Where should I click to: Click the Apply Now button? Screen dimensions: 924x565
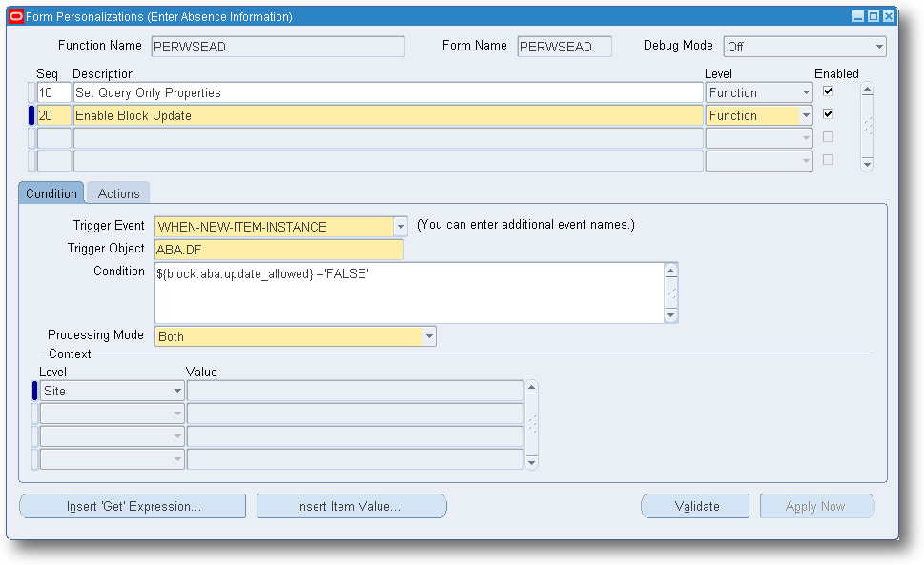(817, 506)
